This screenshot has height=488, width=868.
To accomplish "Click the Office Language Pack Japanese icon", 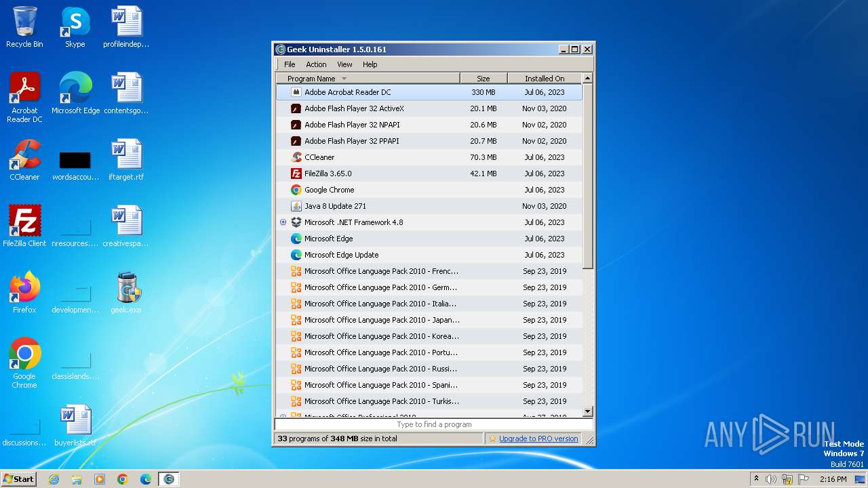I will pyautogui.click(x=296, y=320).
